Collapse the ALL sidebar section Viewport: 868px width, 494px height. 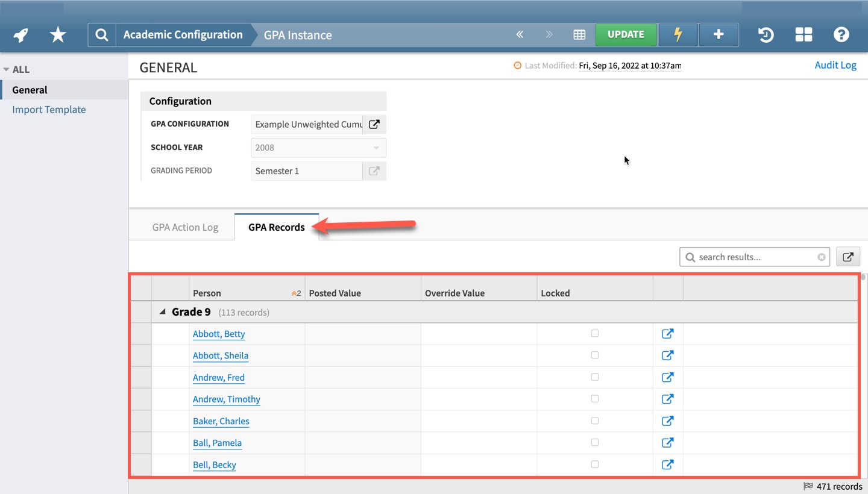[x=7, y=69]
